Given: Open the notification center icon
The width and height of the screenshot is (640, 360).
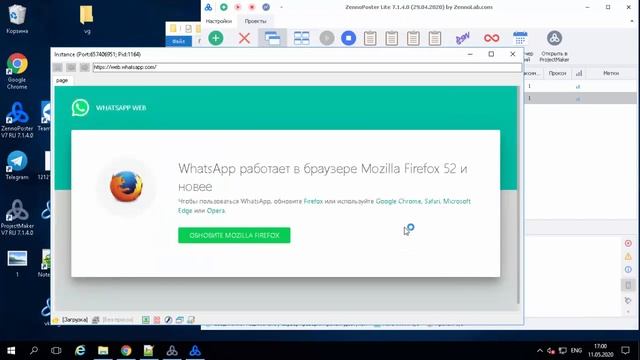Looking at the screenshot, I should click(625, 351).
